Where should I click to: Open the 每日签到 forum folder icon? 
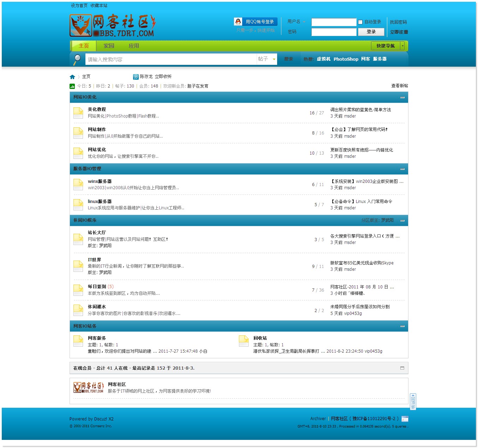[x=78, y=290]
